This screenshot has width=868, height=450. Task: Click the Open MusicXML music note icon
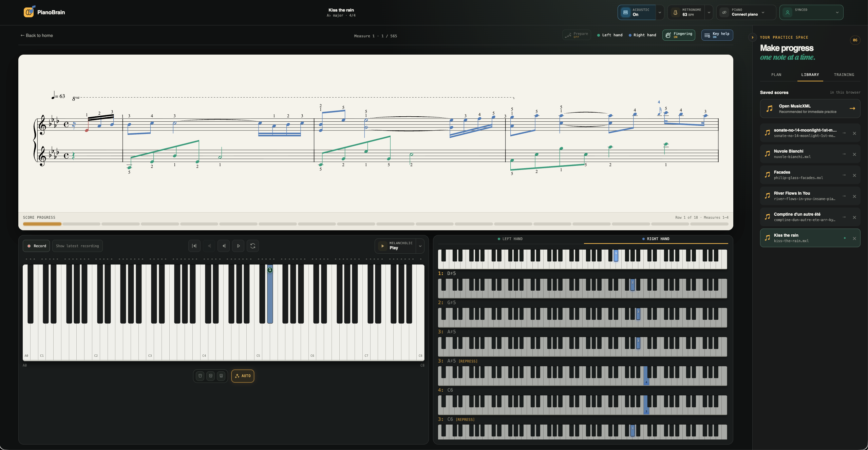(x=770, y=109)
